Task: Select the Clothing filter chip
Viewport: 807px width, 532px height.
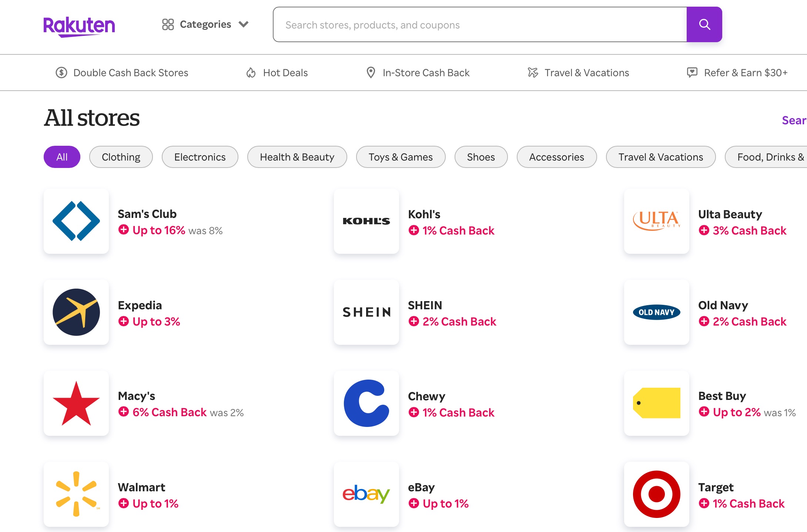Action: point(121,157)
